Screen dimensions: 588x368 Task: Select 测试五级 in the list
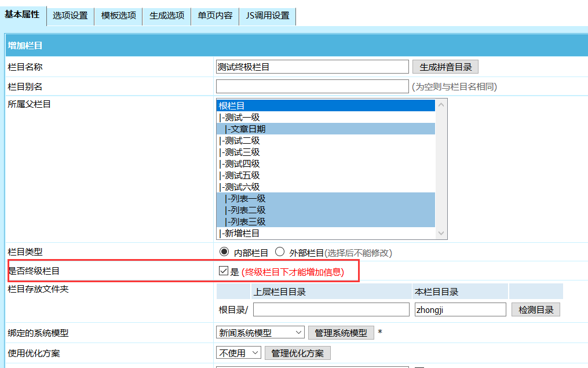coord(326,176)
